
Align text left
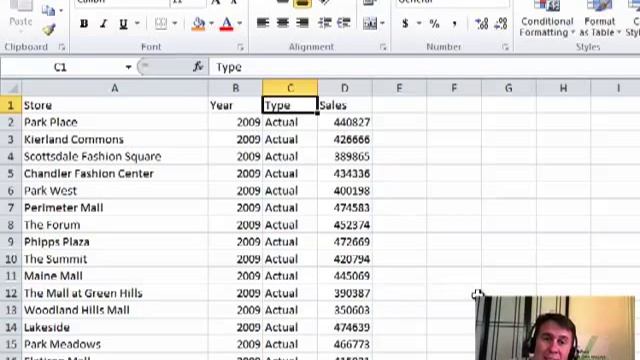coord(263,23)
